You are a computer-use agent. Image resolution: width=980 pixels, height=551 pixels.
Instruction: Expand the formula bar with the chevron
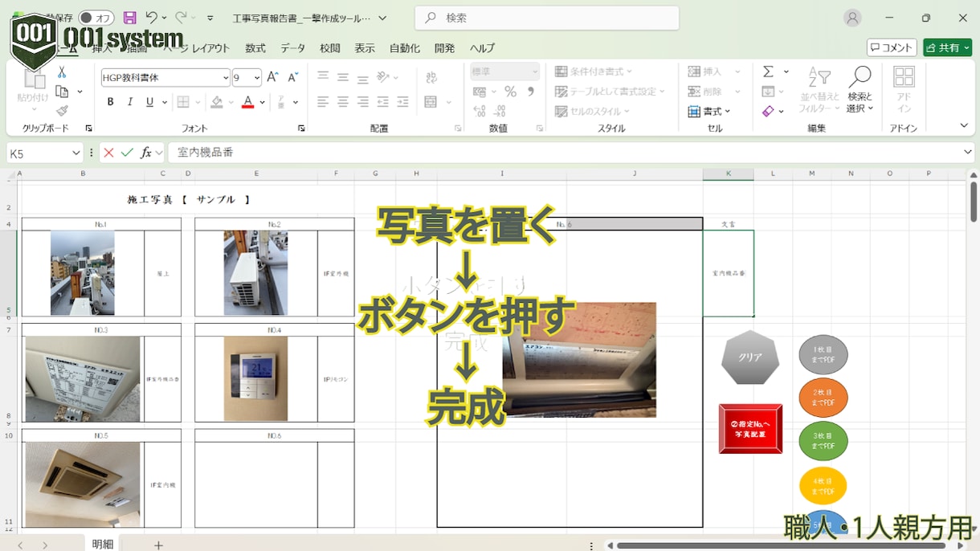[967, 152]
